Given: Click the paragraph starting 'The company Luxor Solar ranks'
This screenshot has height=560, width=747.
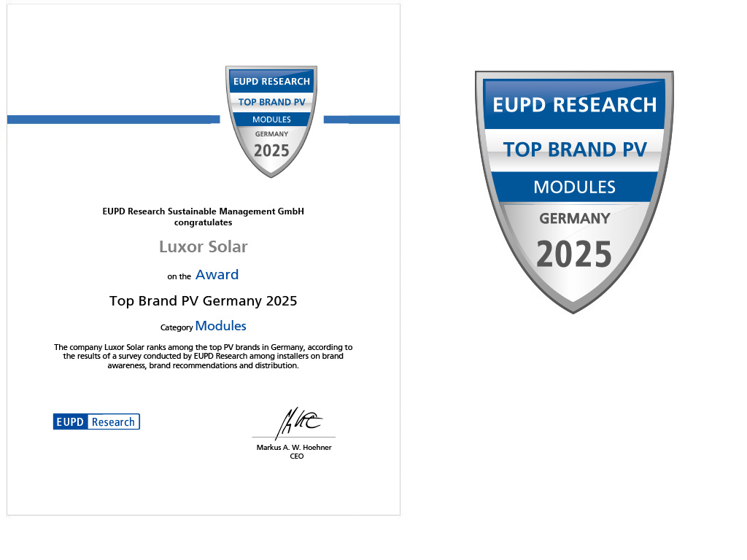Looking at the screenshot, I should [203, 356].
